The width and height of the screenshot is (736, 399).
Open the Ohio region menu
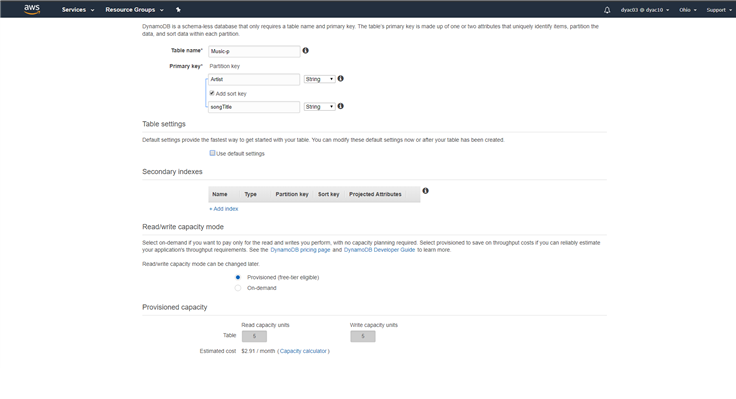click(x=688, y=10)
